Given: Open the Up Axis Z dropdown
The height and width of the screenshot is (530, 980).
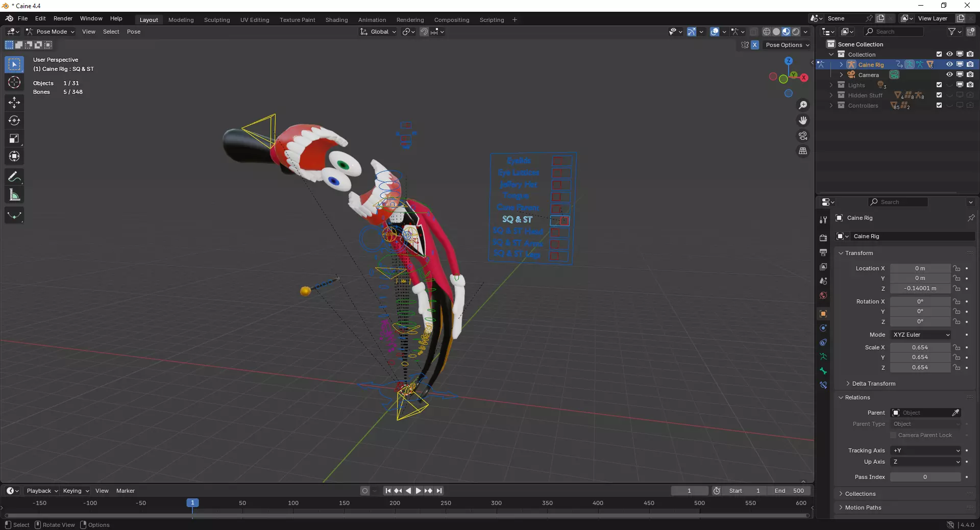Looking at the screenshot, I should point(926,462).
